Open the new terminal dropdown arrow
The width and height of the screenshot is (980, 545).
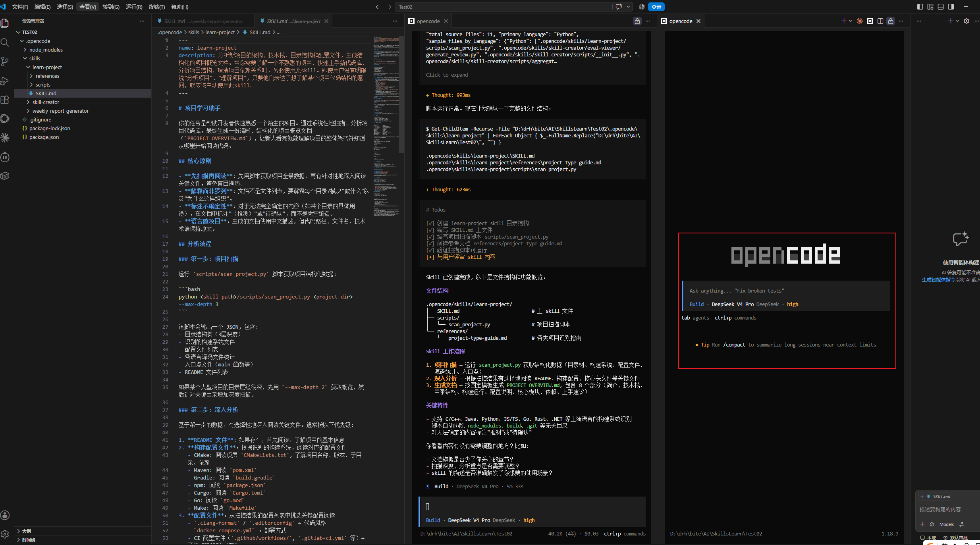850,21
